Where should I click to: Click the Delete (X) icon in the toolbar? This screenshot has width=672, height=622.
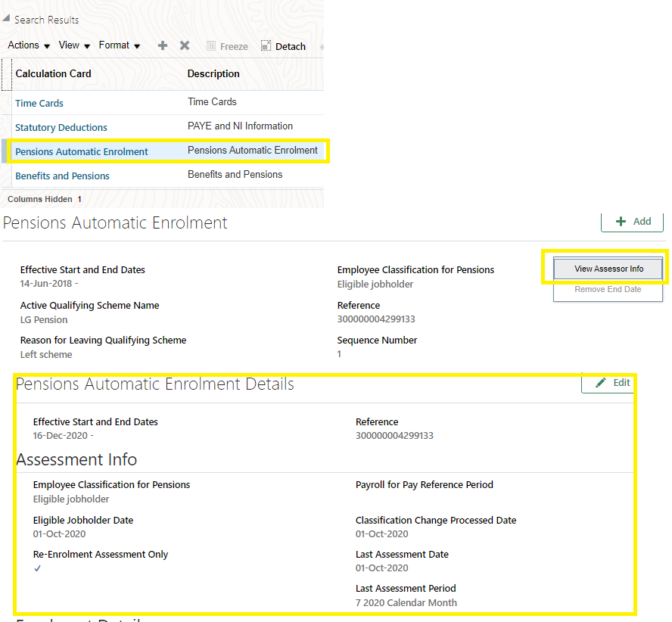click(185, 45)
